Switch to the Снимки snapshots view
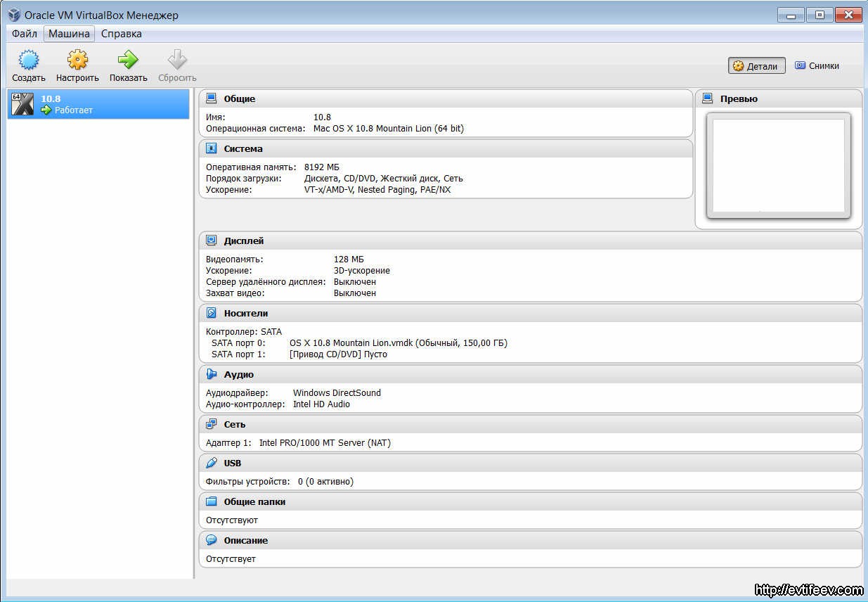Image resolution: width=868 pixels, height=602 pixels. point(817,65)
